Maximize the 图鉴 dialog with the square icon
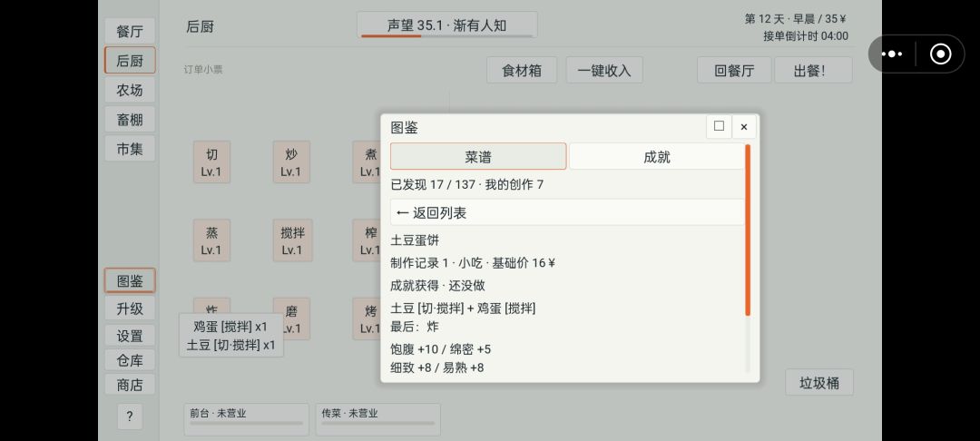Screen dimensions: 980x441 coord(719,126)
